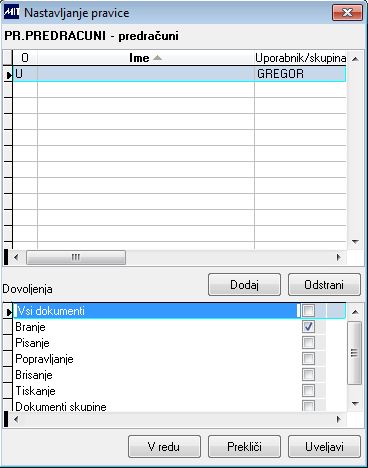Click the Dodaj button
The image size is (368, 468).
click(x=244, y=285)
